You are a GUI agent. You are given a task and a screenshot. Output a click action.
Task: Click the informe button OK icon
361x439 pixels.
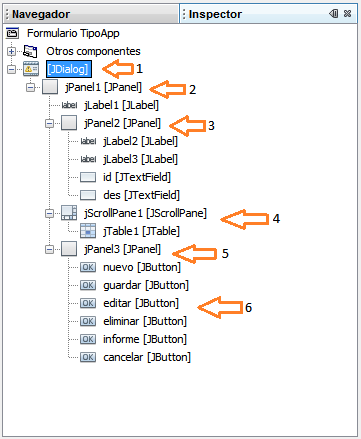click(x=88, y=339)
